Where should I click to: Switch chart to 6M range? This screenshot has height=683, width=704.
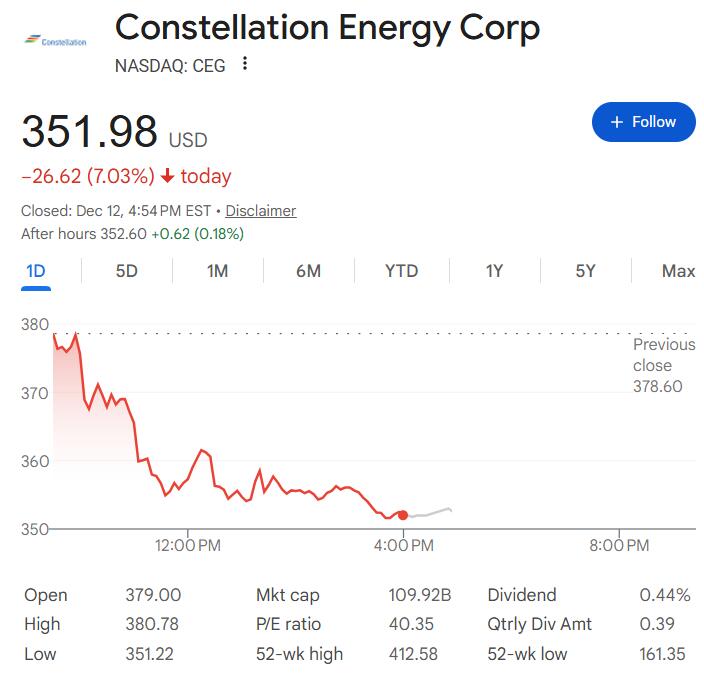(x=308, y=271)
